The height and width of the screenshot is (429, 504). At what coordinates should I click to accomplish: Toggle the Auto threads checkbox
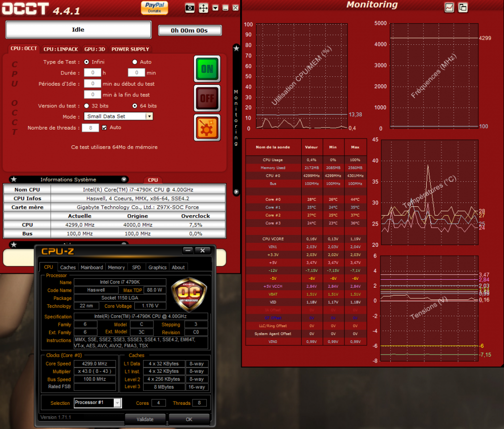pos(104,128)
